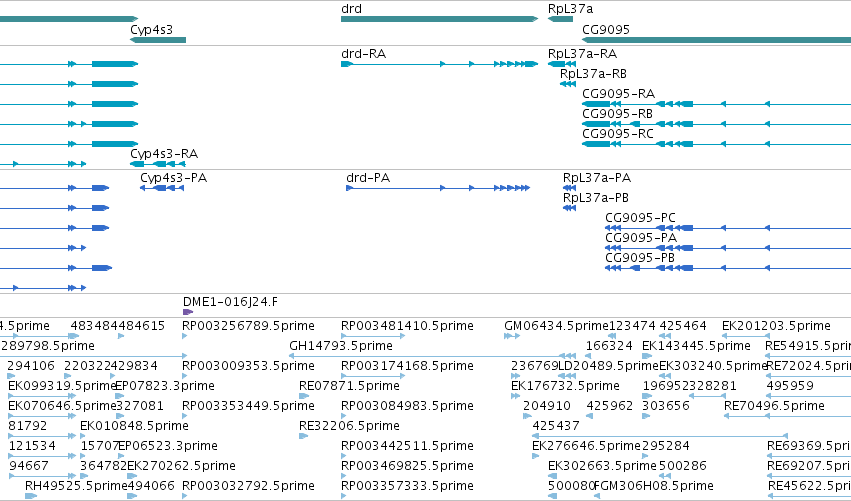Select the CG9095-RB transcript label

tap(618, 114)
